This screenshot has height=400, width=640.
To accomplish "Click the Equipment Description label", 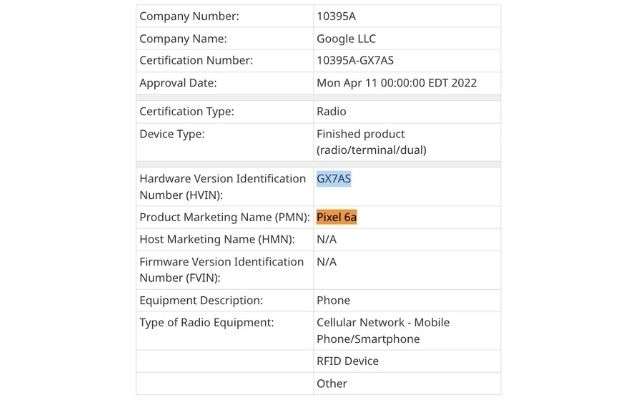I will 201,300.
